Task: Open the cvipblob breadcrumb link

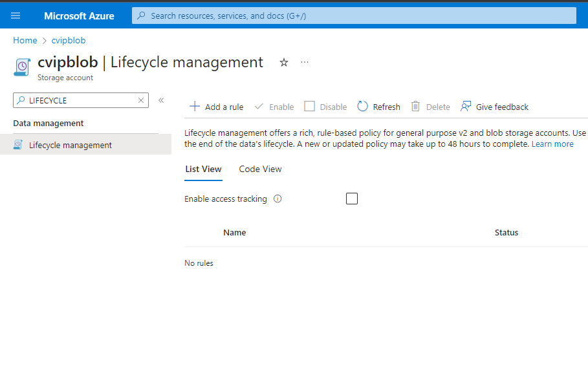Action: [x=69, y=40]
